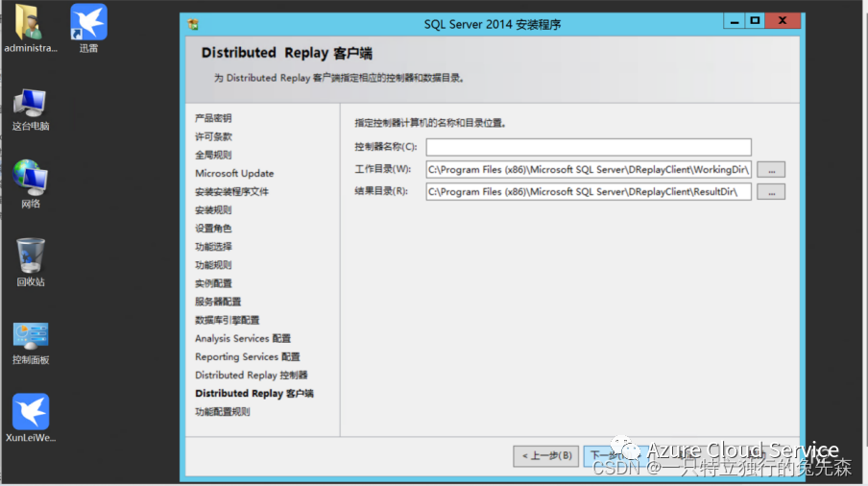This screenshot has width=868, height=486.
Task: Browse for the 工作目录 folder
Action: coord(771,170)
